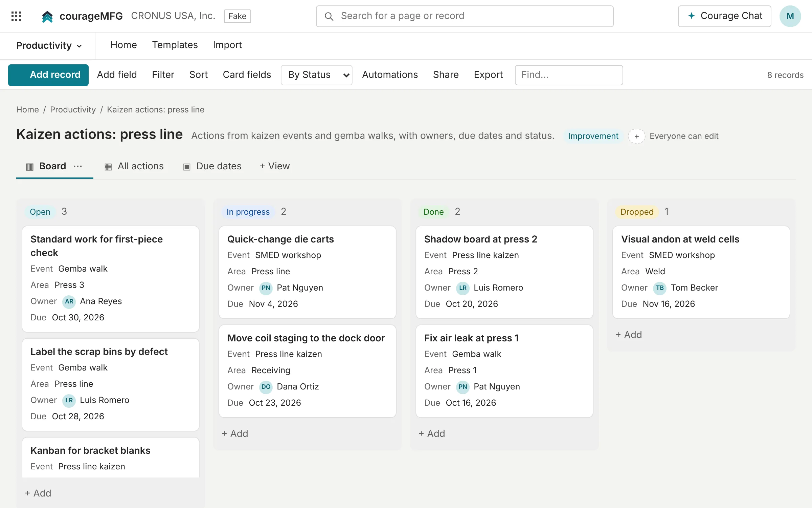Go to the Home menu item
This screenshot has height=508, width=812.
click(x=123, y=45)
